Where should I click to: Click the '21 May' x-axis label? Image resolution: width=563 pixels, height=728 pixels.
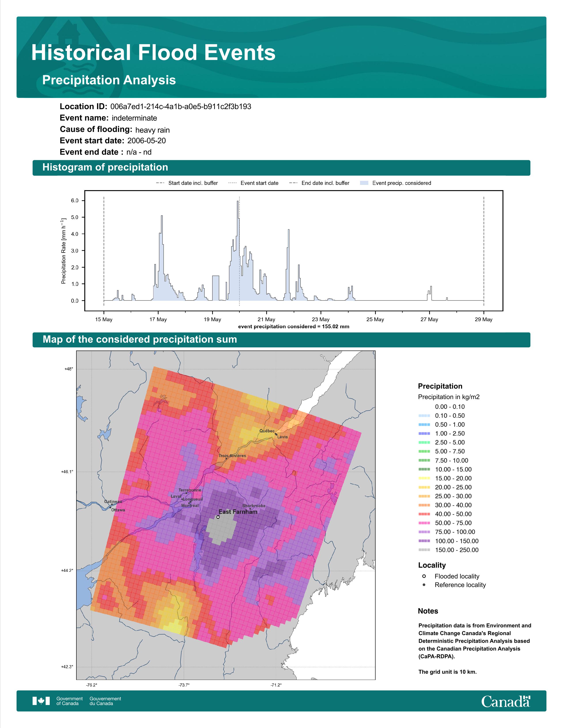(x=266, y=319)
